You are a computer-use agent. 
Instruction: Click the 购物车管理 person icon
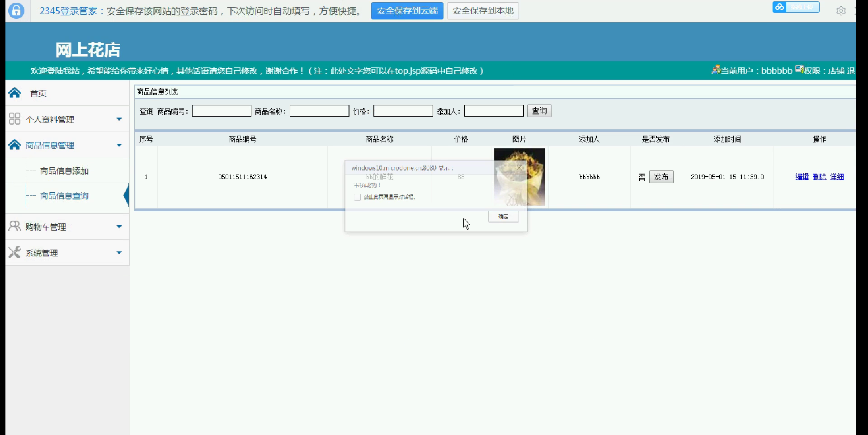pos(14,226)
